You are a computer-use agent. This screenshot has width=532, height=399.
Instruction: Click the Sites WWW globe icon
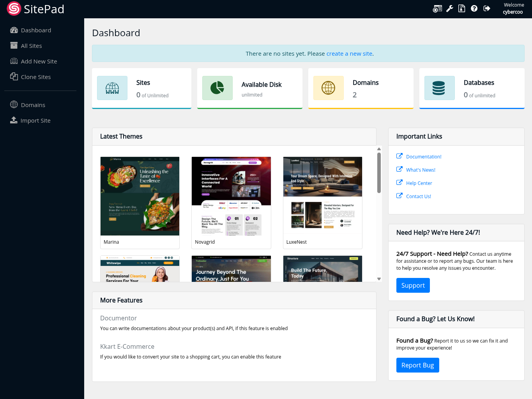tap(112, 88)
